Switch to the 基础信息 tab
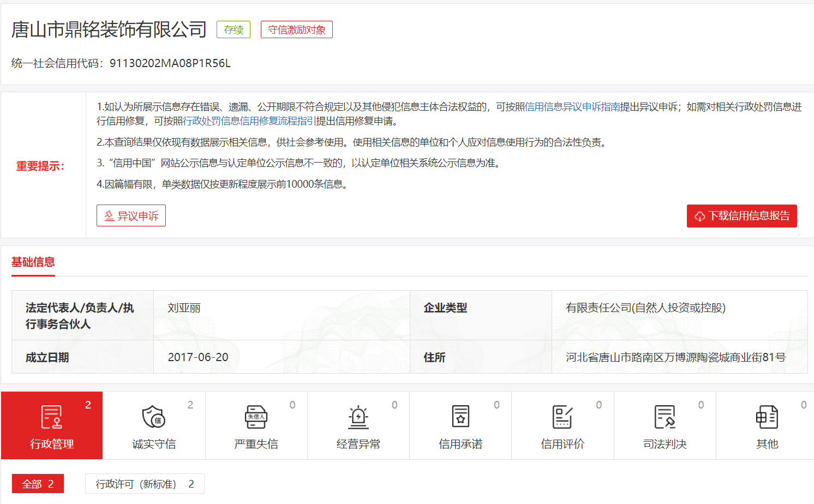The image size is (814, 504). click(x=33, y=262)
